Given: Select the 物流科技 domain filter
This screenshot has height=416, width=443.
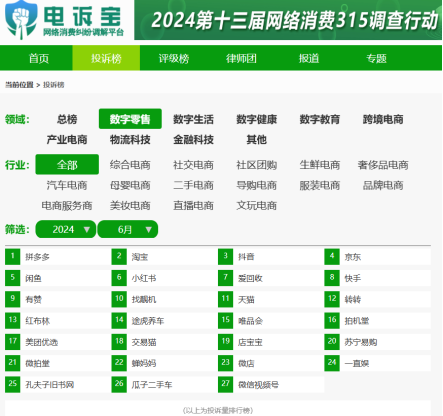Looking at the screenshot, I should coord(130,139).
